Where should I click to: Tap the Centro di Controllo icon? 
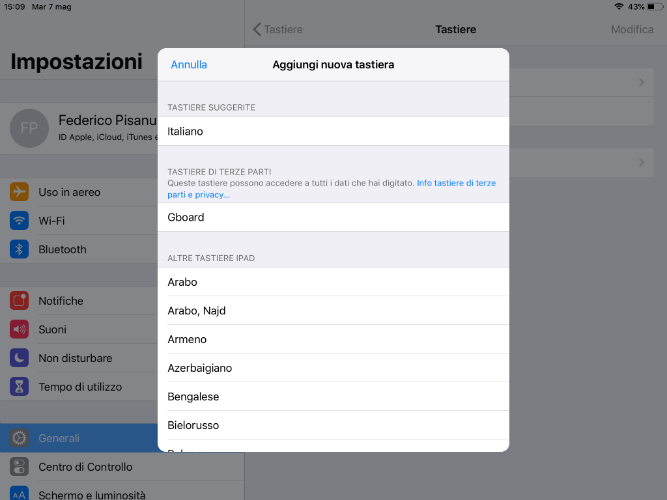19,466
